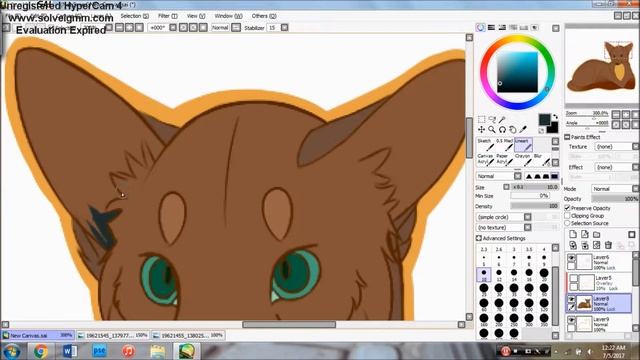Choose the Canvas Acryl brush
The width and height of the screenshot is (640, 360).
pyautogui.click(x=485, y=160)
